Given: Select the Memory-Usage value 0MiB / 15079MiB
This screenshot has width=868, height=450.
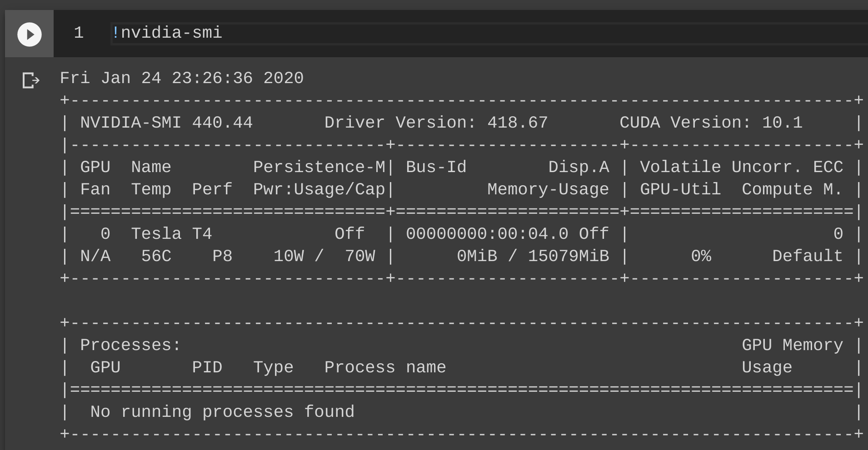Looking at the screenshot, I should tap(532, 255).
